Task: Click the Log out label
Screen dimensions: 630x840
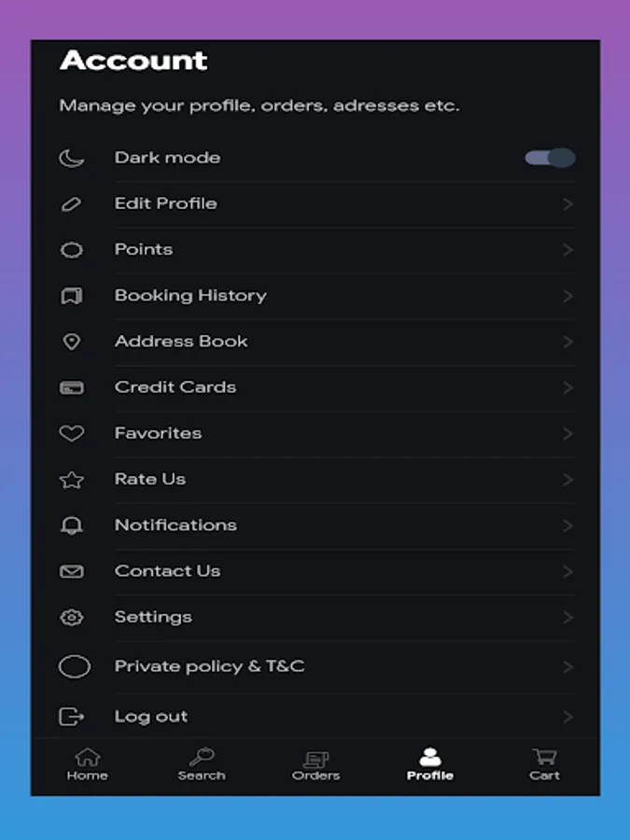Action: click(x=151, y=717)
